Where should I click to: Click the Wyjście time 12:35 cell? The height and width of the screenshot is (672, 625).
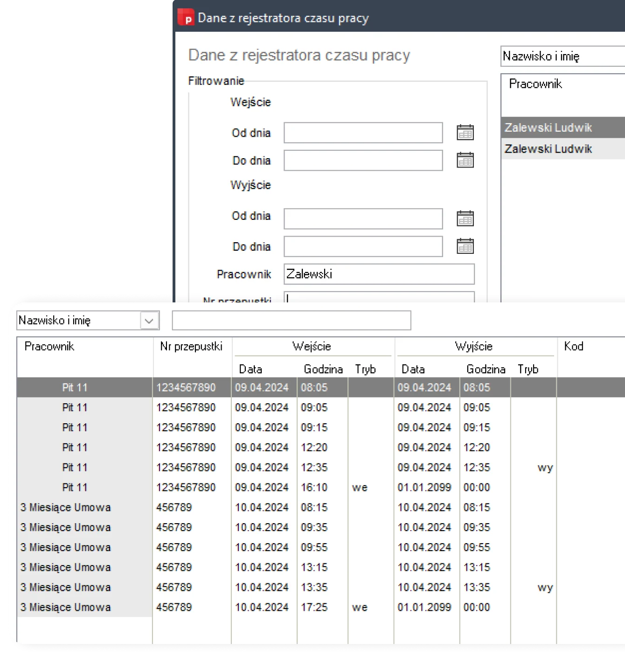point(477,468)
